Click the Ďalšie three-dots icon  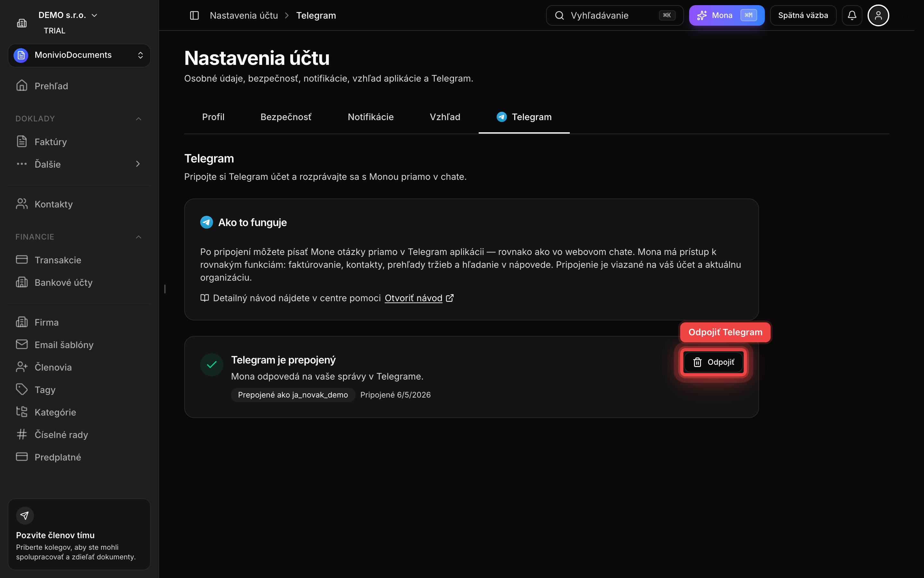[22, 164]
